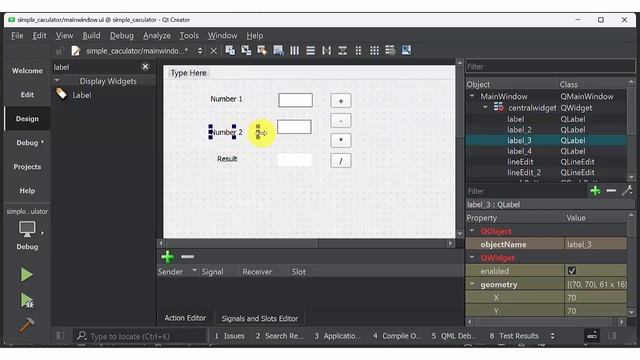
Task: Open the Analyze menu
Action: coord(157,36)
